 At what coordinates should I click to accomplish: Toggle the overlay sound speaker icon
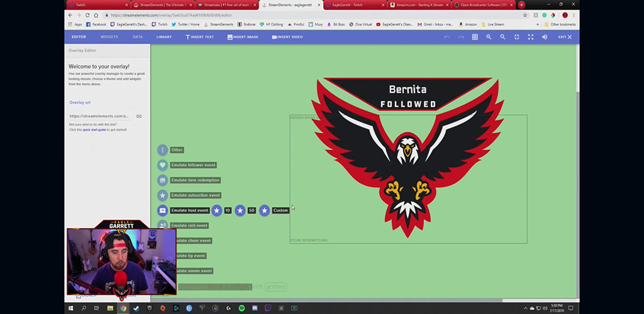pos(545,37)
